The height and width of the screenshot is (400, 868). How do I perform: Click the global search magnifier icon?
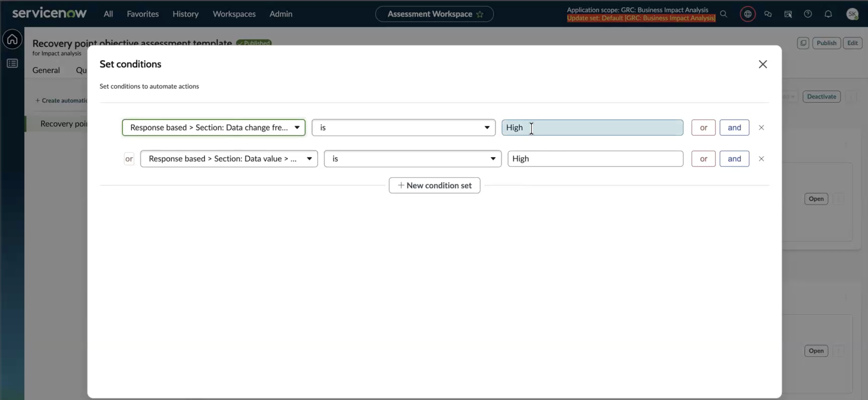click(723, 14)
